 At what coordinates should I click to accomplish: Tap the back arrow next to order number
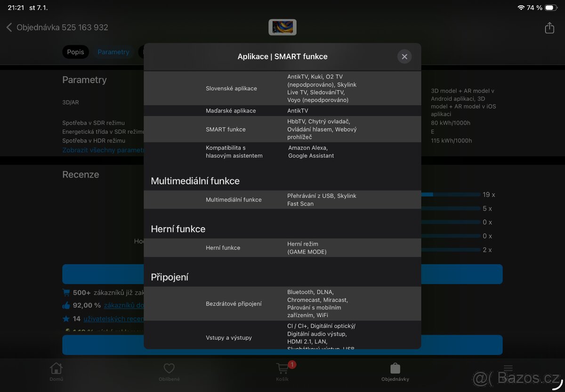(9, 27)
